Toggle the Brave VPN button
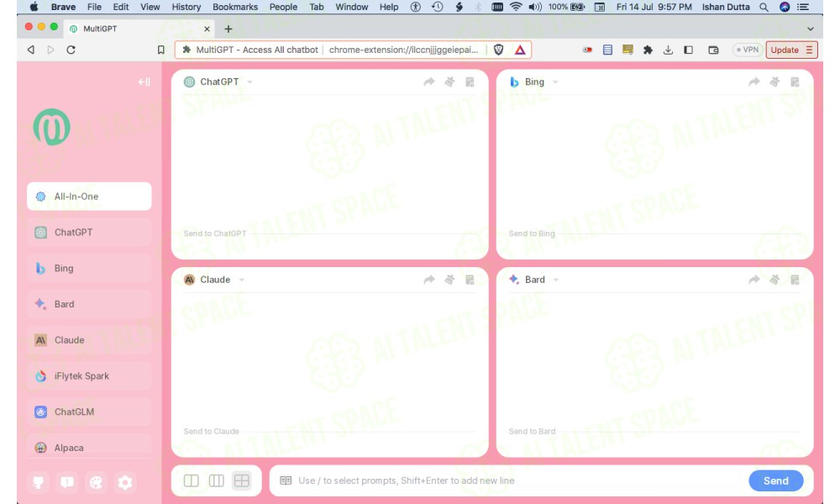The height and width of the screenshot is (504, 840). click(748, 50)
